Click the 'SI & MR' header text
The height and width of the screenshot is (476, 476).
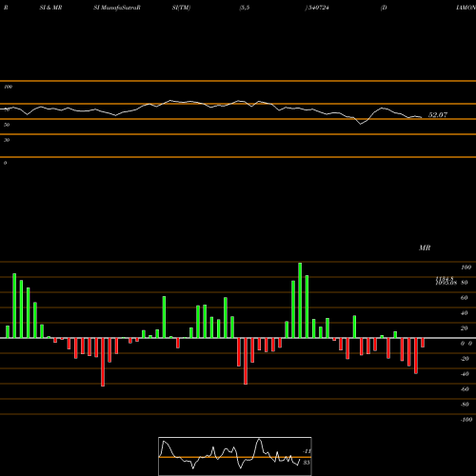pos(50,8)
